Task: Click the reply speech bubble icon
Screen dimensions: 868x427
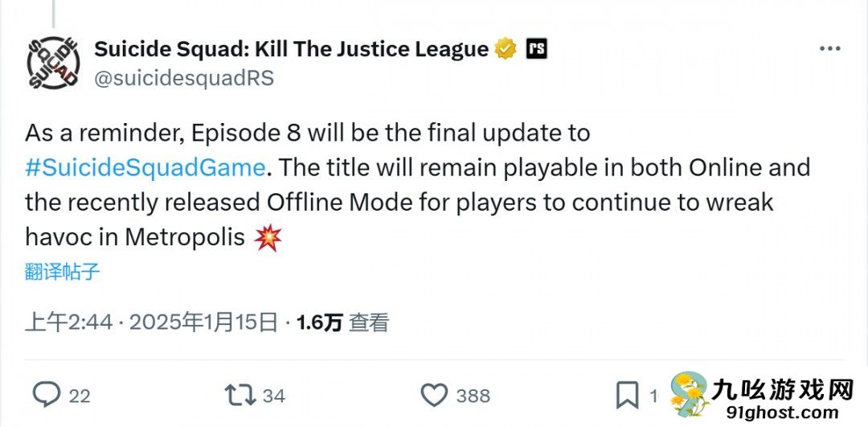Action: 47,395
